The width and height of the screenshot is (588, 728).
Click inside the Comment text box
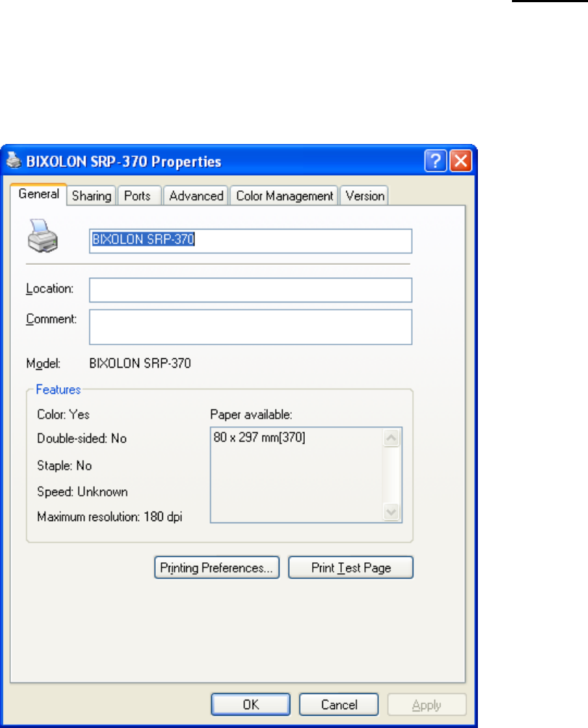click(251, 327)
